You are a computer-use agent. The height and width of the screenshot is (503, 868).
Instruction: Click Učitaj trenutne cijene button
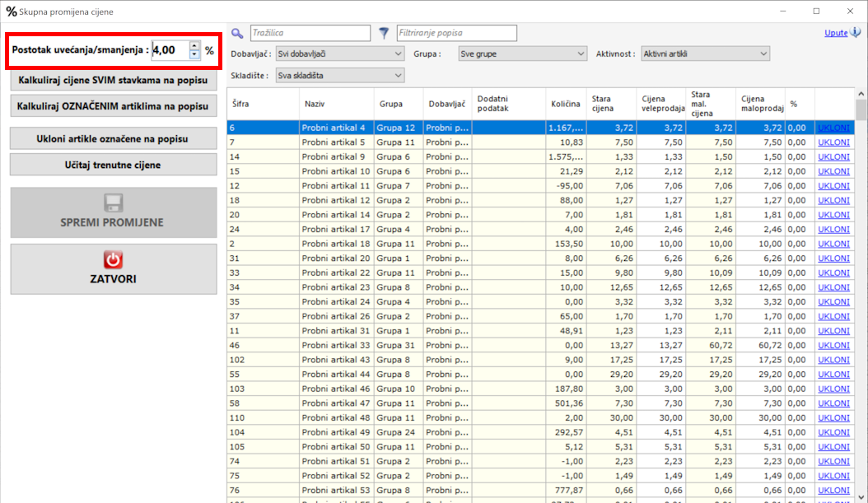coord(113,165)
